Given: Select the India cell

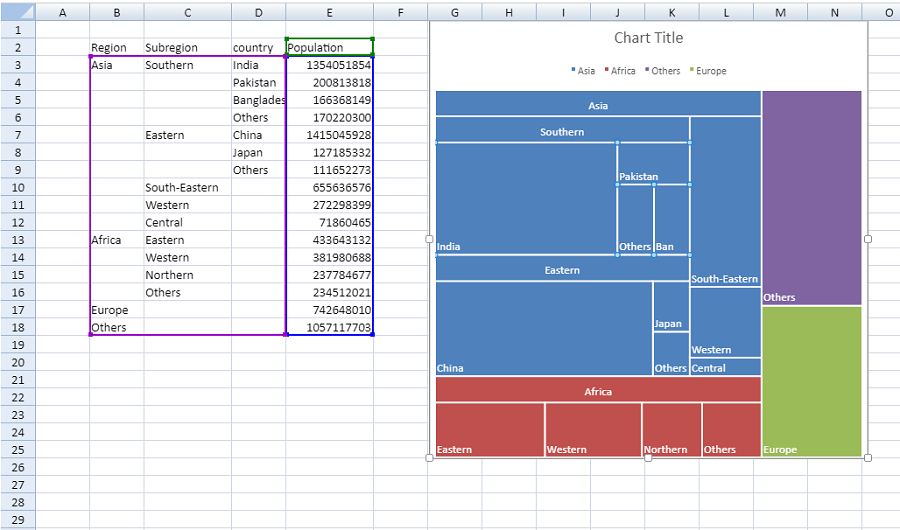Looking at the screenshot, I should coord(258,65).
